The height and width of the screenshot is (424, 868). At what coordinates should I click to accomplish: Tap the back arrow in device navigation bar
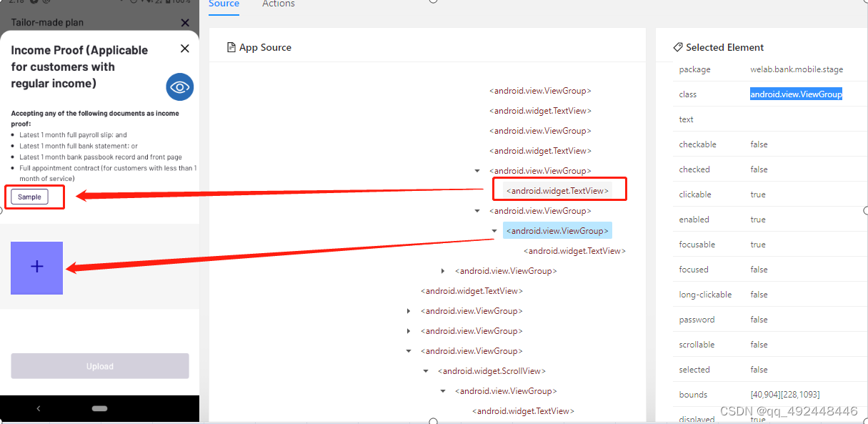coord(38,408)
